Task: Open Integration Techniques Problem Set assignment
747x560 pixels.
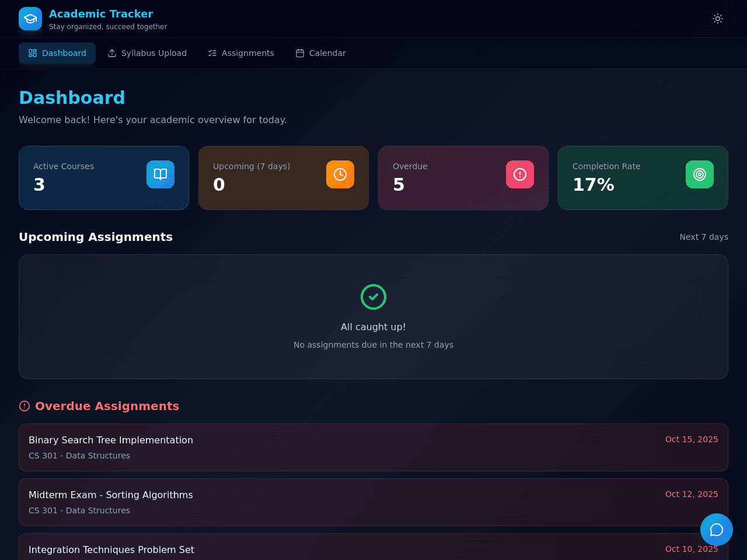Action: pos(373,547)
